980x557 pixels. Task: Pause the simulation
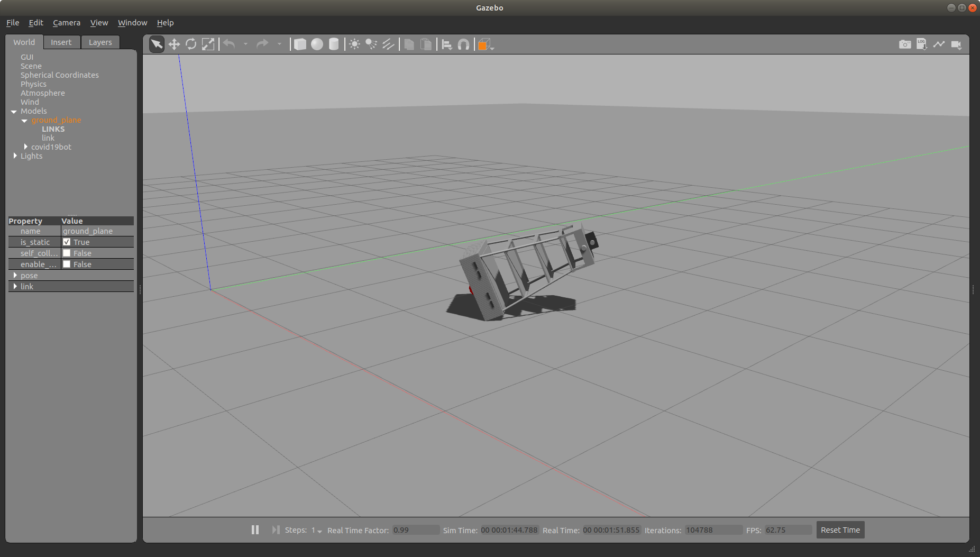pos(255,529)
